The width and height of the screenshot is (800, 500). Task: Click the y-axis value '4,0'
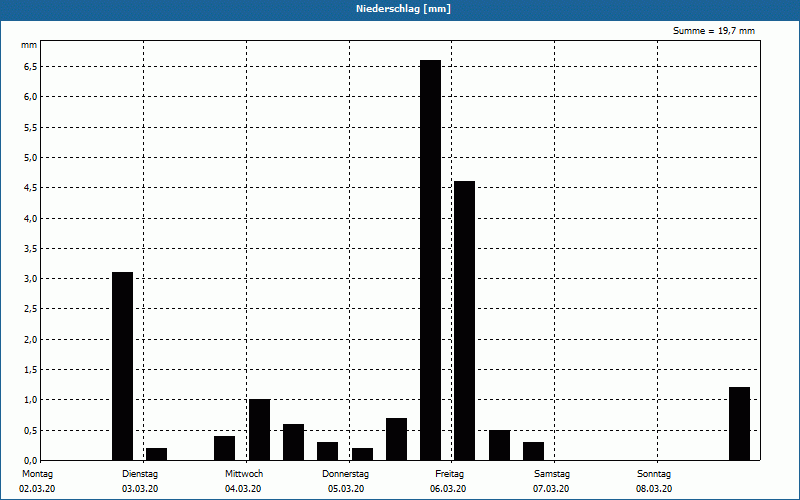pyautogui.click(x=31, y=218)
